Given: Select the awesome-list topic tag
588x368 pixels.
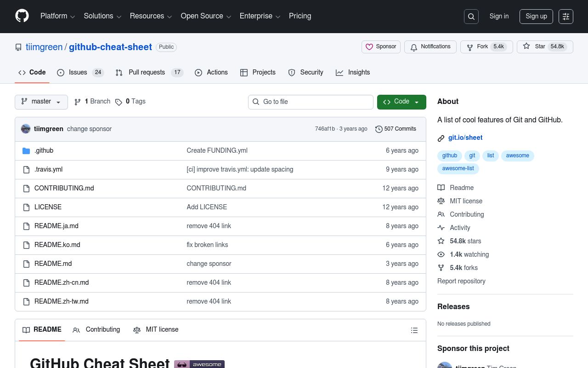Looking at the screenshot, I should [458, 168].
